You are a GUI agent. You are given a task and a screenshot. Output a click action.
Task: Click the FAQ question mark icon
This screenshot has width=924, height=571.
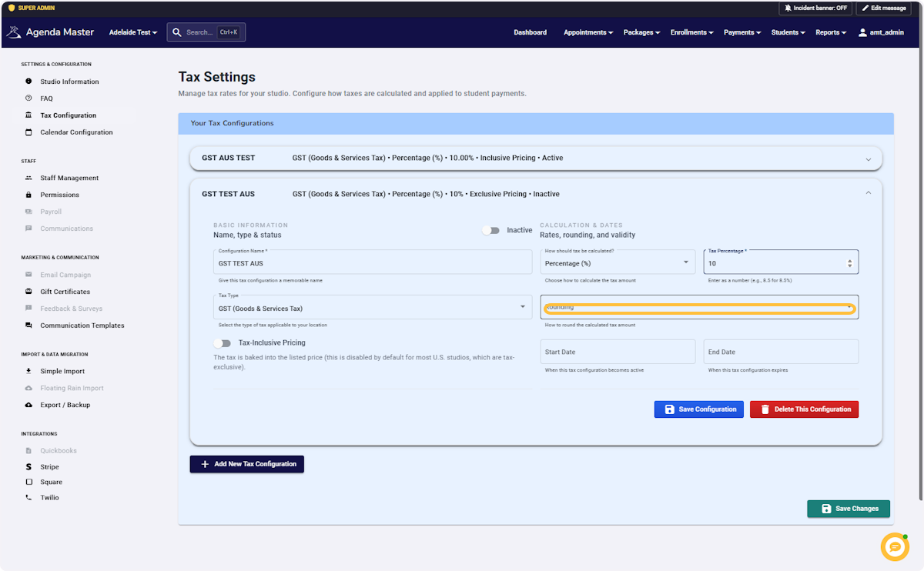tap(28, 99)
